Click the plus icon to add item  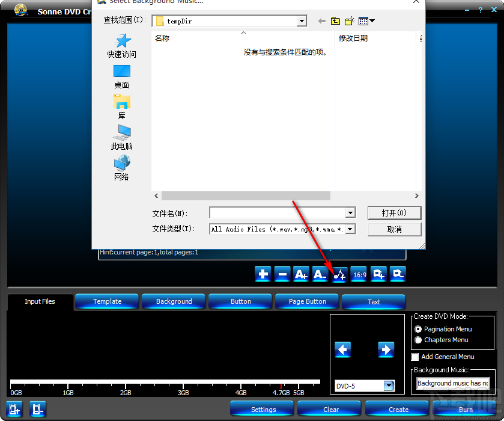[x=263, y=274]
